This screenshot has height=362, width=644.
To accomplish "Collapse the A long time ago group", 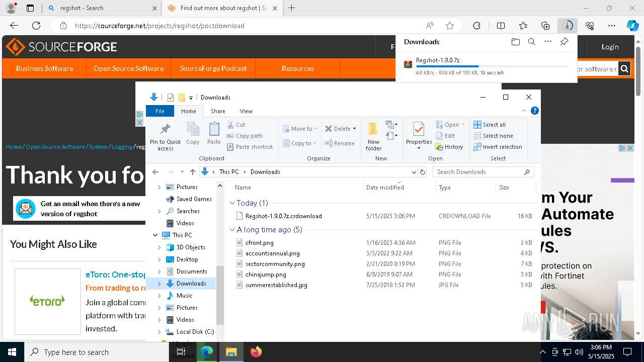I will [232, 230].
